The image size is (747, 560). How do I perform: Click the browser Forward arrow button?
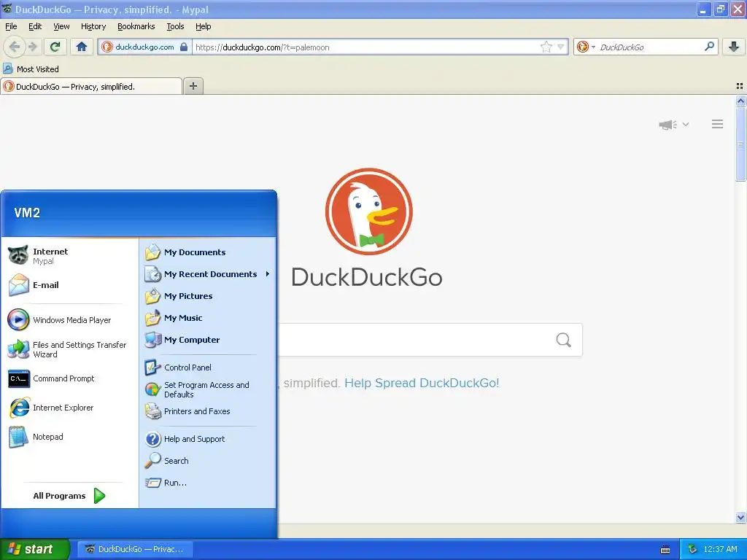[x=32, y=47]
